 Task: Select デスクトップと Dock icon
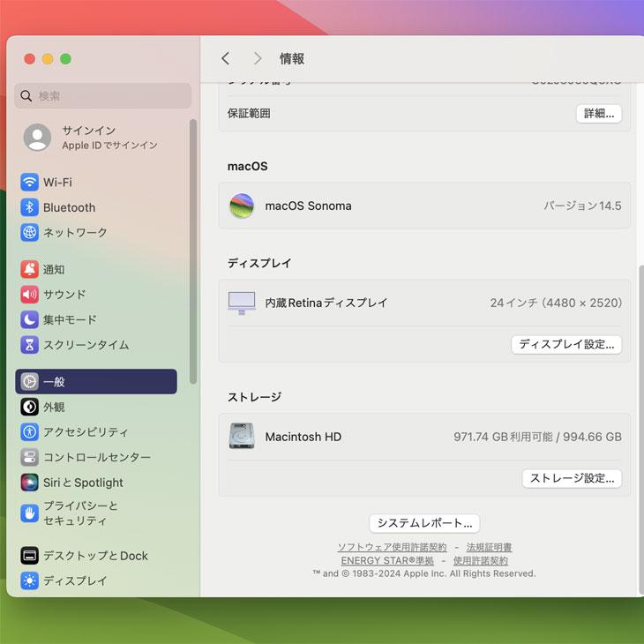coord(30,556)
